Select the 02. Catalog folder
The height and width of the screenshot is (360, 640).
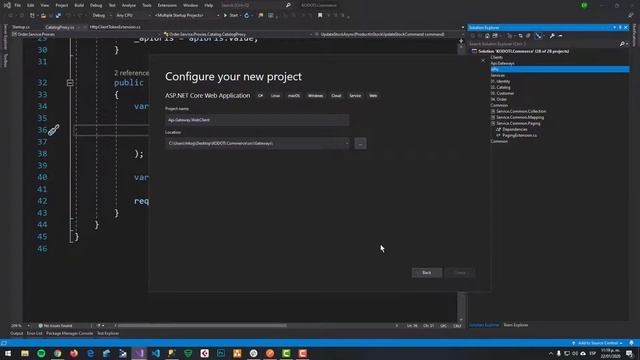[500, 87]
